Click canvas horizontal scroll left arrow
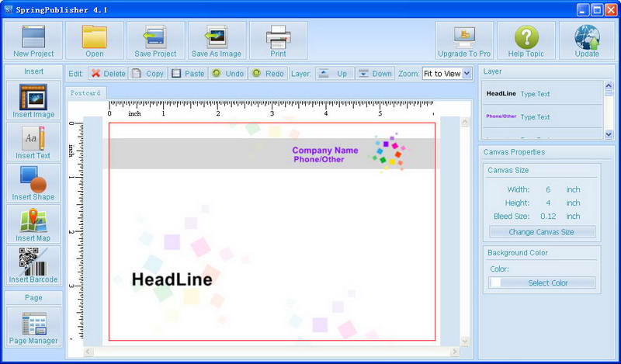 (88, 352)
